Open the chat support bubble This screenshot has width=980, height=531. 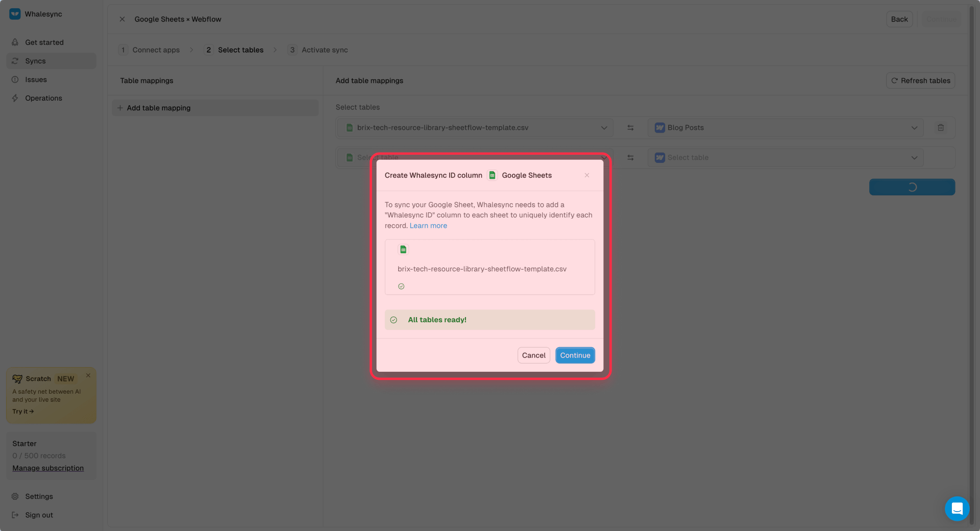pos(957,509)
